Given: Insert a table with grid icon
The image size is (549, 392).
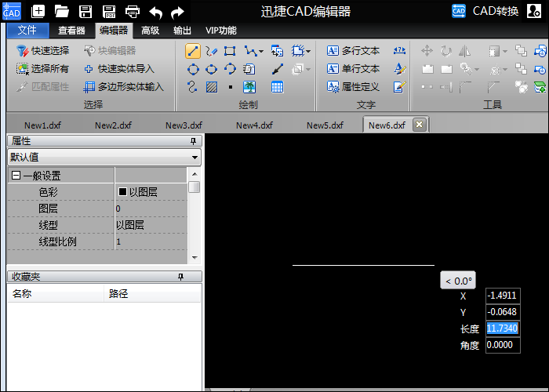Looking at the screenshot, I should (x=277, y=87).
